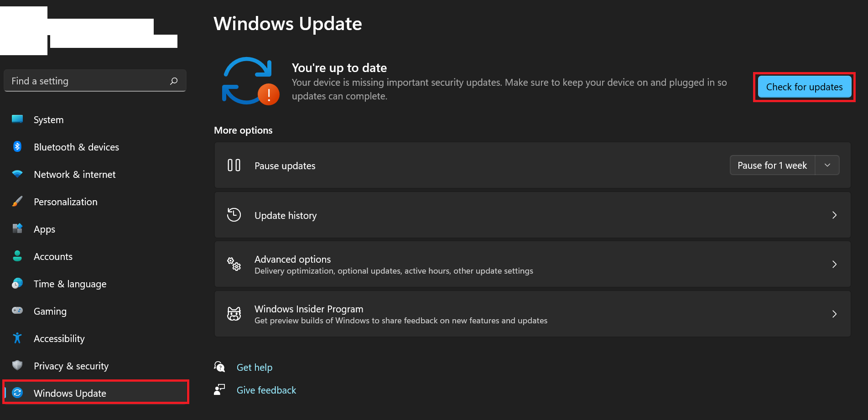Click the "You're up to date" status heading
Image resolution: width=868 pixels, height=420 pixels.
pos(339,68)
